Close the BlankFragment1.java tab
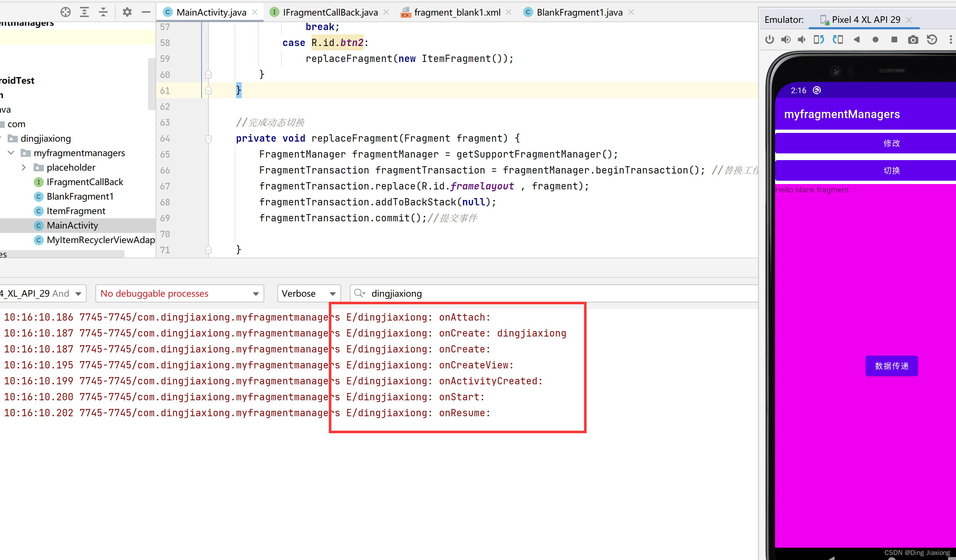 (631, 12)
